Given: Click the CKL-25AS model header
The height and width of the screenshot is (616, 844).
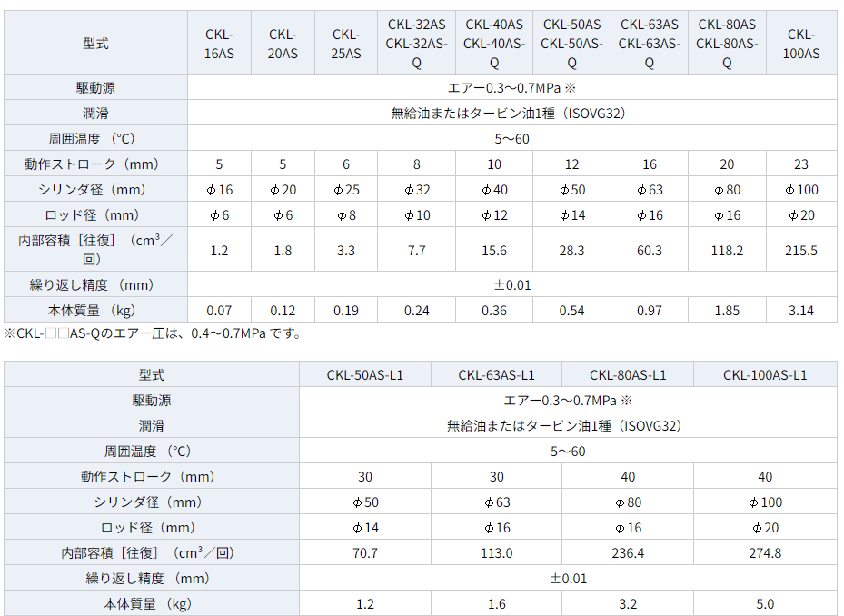Looking at the screenshot, I should click(x=346, y=44).
